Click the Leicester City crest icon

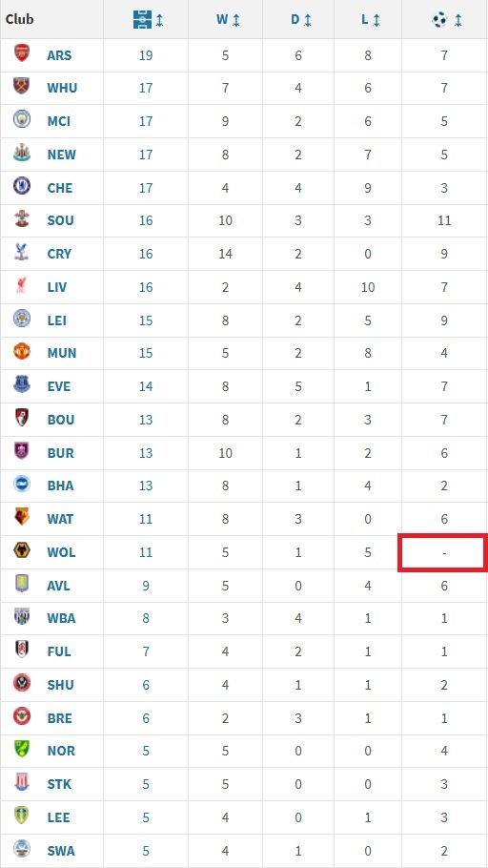click(x=22, y=319)
